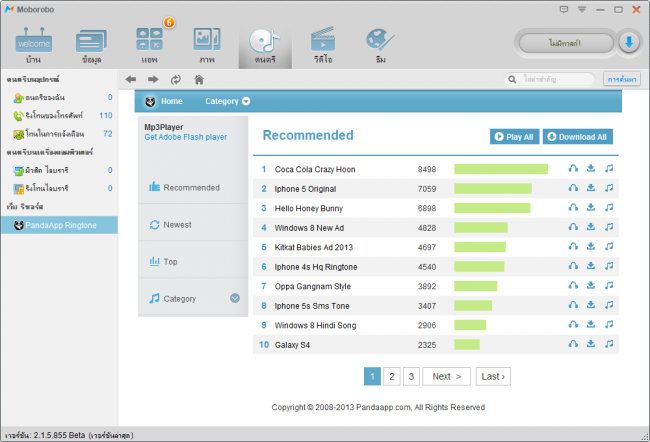Viewport: 650px width, 442px height.
Task: Set Coca Cola Crazy Hoon as ringtone icon
Action: pyautogui.click(x=609, y=168)
